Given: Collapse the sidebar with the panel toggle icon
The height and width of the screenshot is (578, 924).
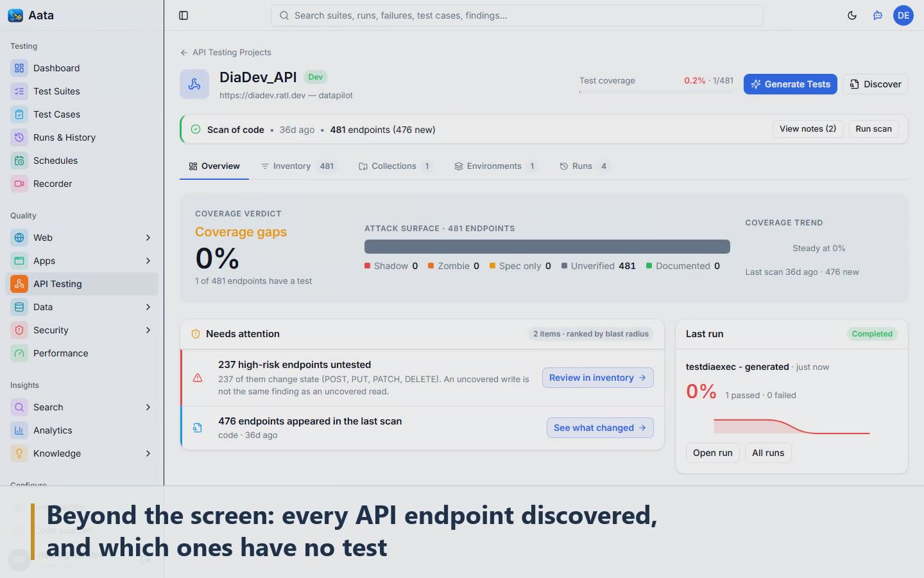Looking at the screenshot, I should point(184,15).
